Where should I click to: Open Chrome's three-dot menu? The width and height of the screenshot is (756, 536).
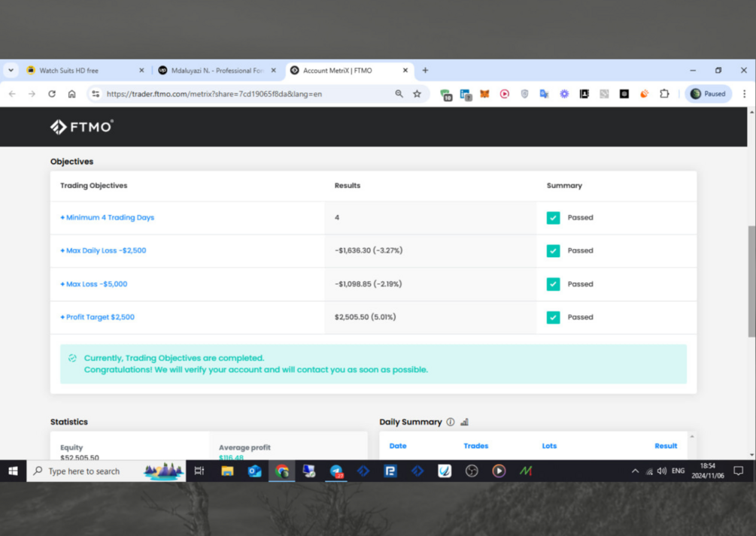745,94
